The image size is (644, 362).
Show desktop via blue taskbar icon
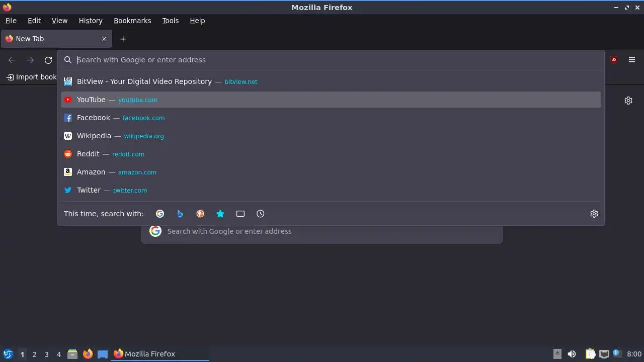click(103, 354)
